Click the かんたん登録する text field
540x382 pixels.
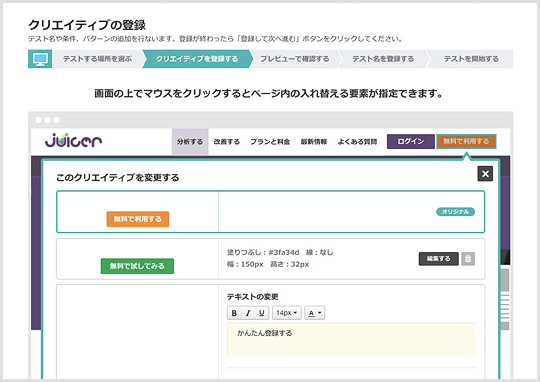pos(351,339)
